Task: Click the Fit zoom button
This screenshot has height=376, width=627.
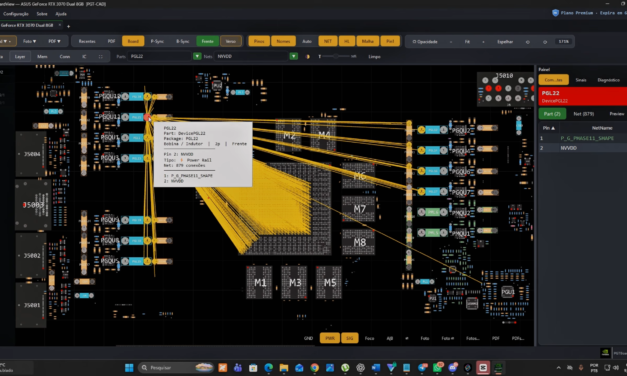Action: click(467, 42)
